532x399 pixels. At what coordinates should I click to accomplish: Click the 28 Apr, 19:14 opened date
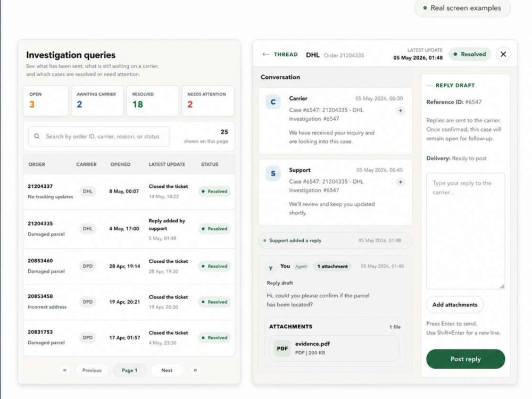tap(124, 267)
